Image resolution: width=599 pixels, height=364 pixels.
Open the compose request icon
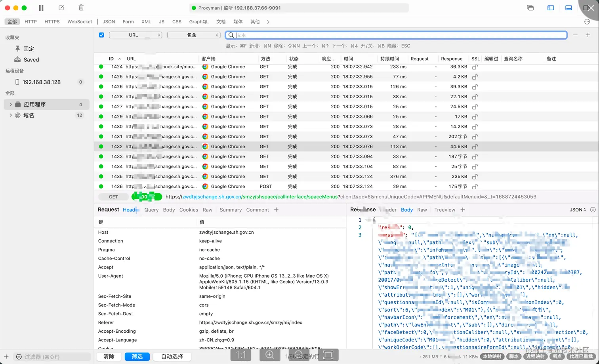(61, 8)
